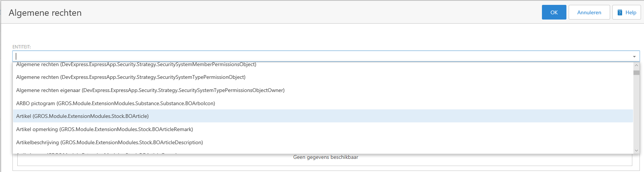
Task: Focus the Entiteit text input field
Action: pyautogui.click(x=320, y=56)
